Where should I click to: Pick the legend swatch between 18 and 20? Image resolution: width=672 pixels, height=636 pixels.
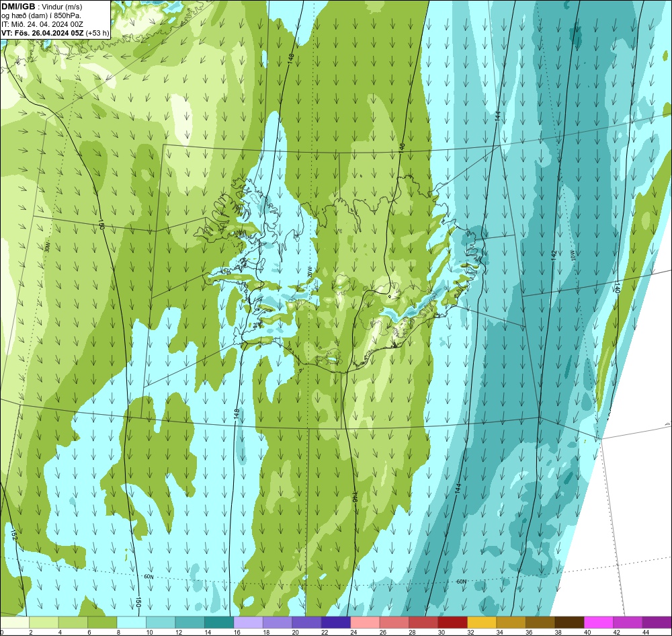[x=278, y=623]
